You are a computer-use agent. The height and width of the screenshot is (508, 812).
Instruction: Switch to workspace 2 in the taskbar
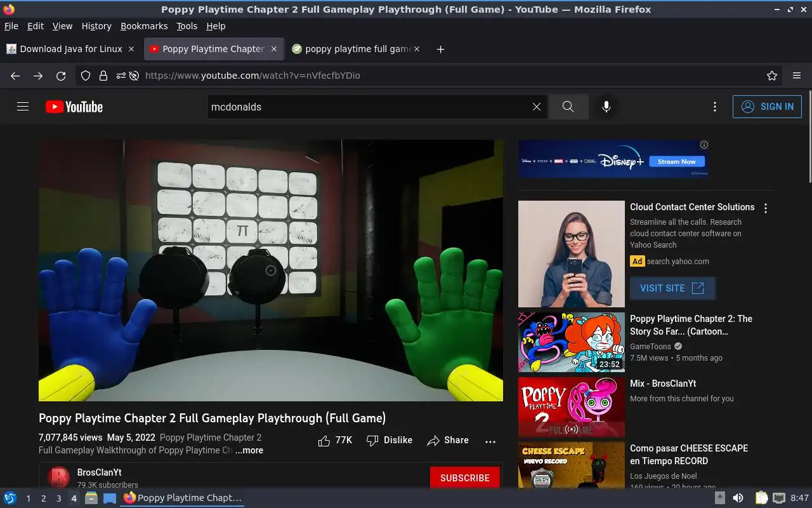point(43,498)
